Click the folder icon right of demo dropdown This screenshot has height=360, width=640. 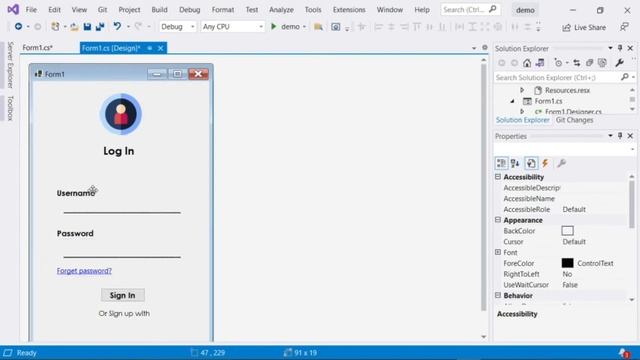click(318, 27)
